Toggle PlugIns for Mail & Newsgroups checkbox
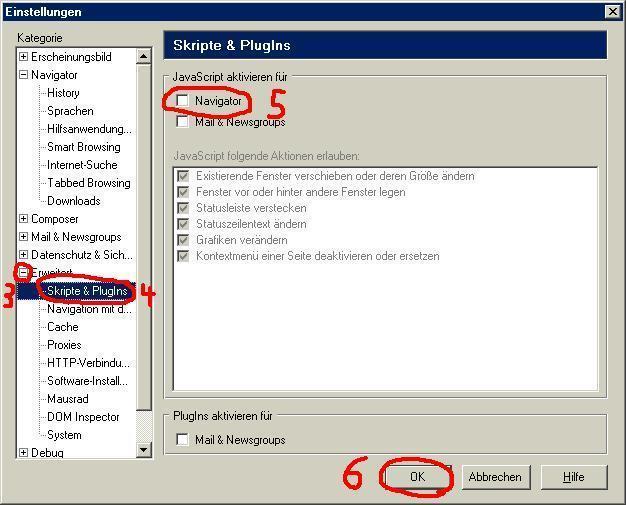 click(x=182, y=439)
